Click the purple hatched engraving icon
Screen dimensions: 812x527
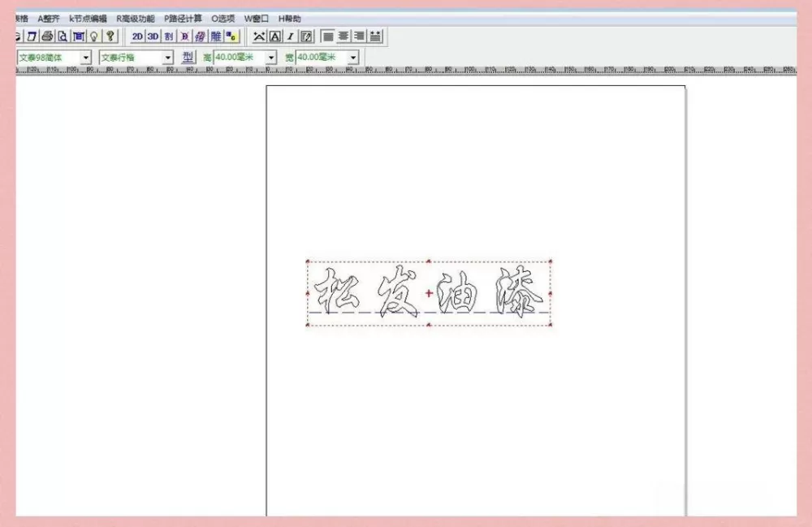click(x=200, y=37)
